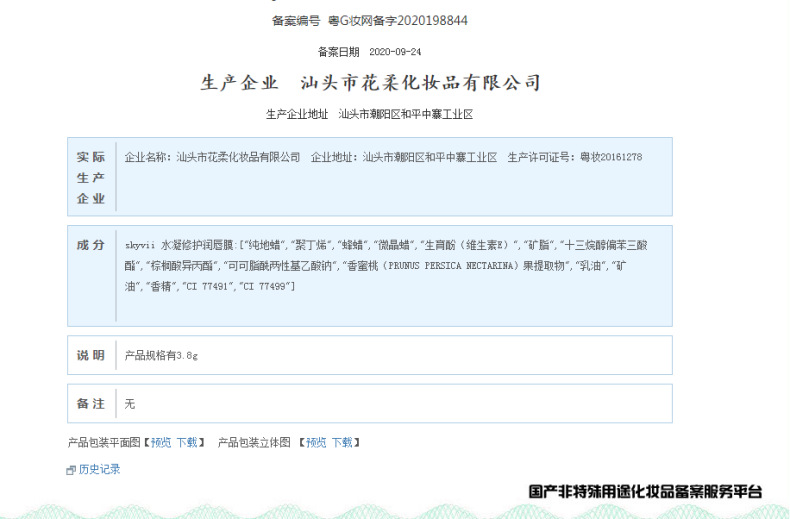
Task: Click the product name skyvii 水凝修护润唇膜
Action: pos(179,245)
